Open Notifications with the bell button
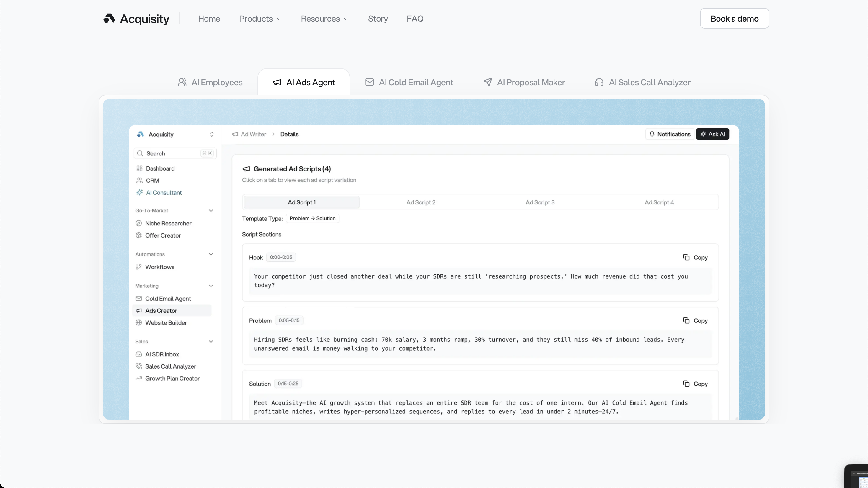 point(670,134)
